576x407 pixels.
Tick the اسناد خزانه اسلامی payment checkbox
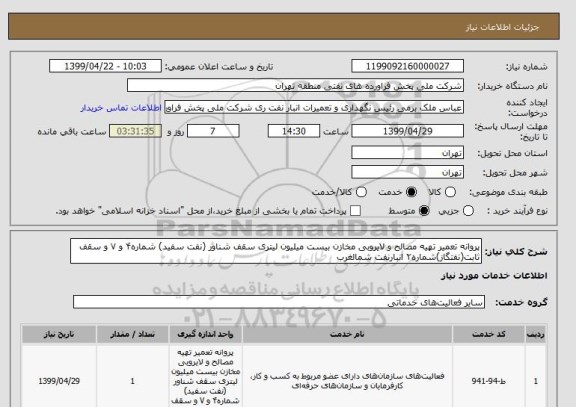(x=355, y=211)
